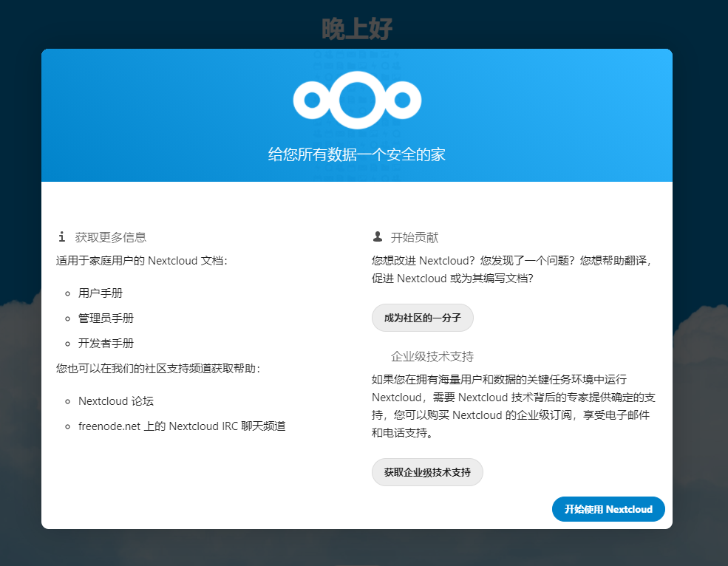Click the person icon beside 开始贡献
Viewport: 728px width, 566px height.
point(378,236)
